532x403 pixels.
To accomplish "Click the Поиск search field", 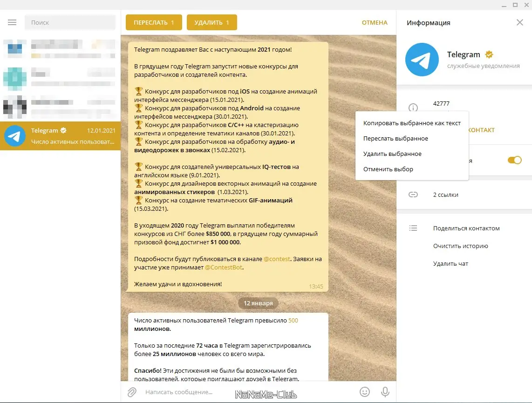I will tap(70, 22).
